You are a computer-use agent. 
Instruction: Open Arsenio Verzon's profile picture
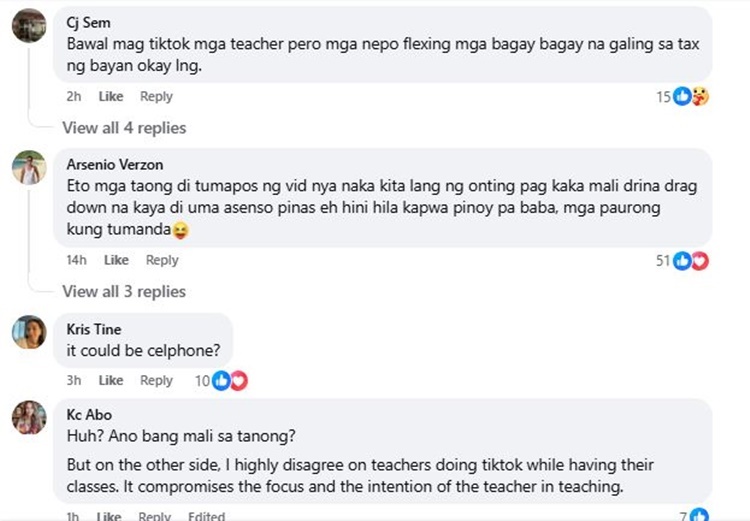point(29,167)
